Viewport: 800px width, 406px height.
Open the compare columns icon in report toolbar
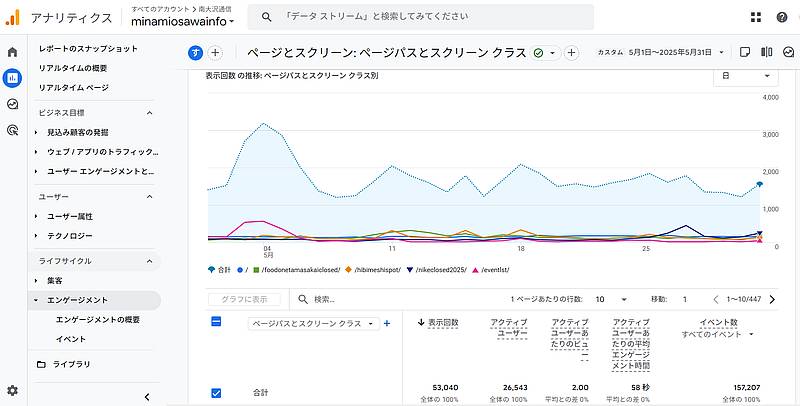(766, 52)
